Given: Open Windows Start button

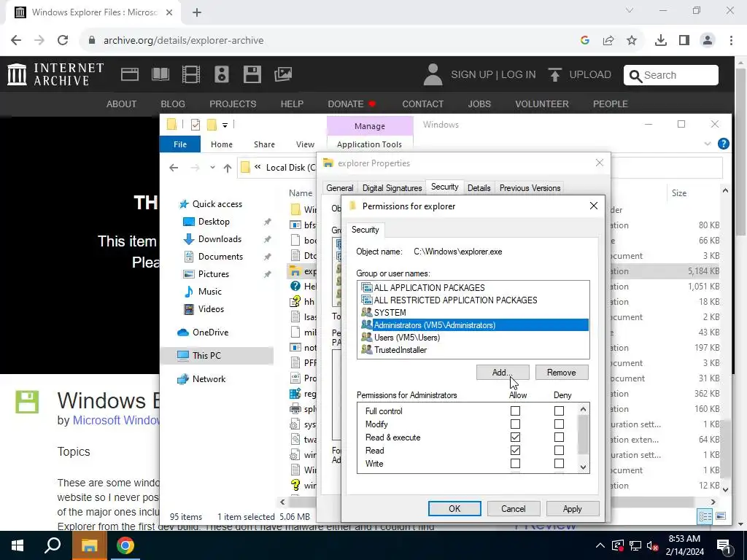Looking at the screenshot, I should 18,545.
